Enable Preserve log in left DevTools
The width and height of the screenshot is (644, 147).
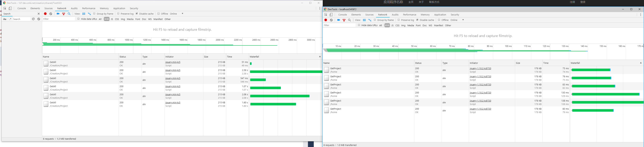(x=118, y=13)
